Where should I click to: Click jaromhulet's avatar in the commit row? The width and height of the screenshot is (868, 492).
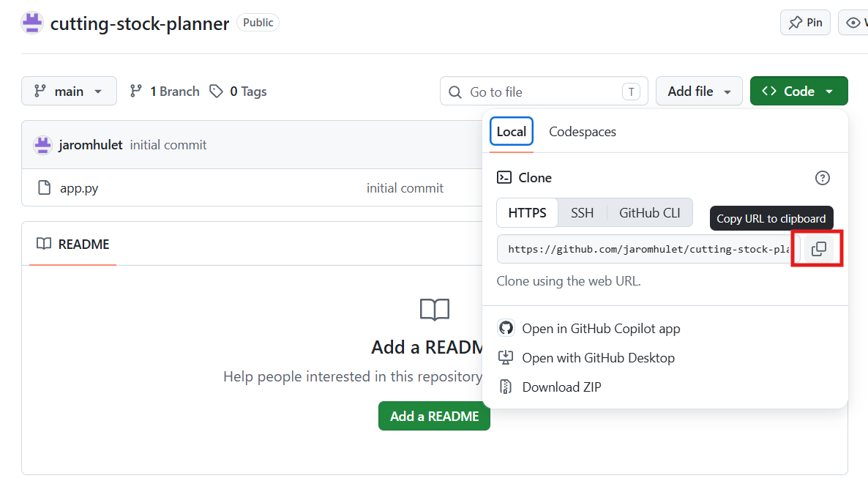[42, 145]
